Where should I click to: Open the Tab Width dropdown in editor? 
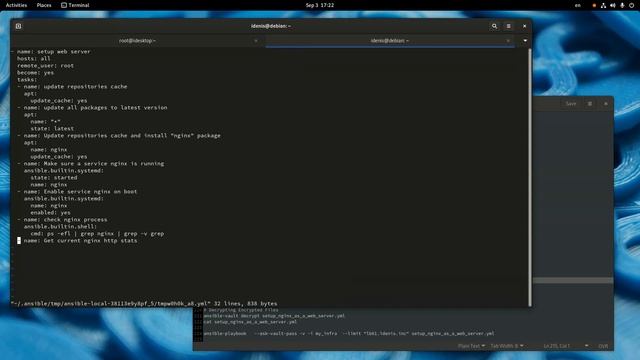pos(507,346)
